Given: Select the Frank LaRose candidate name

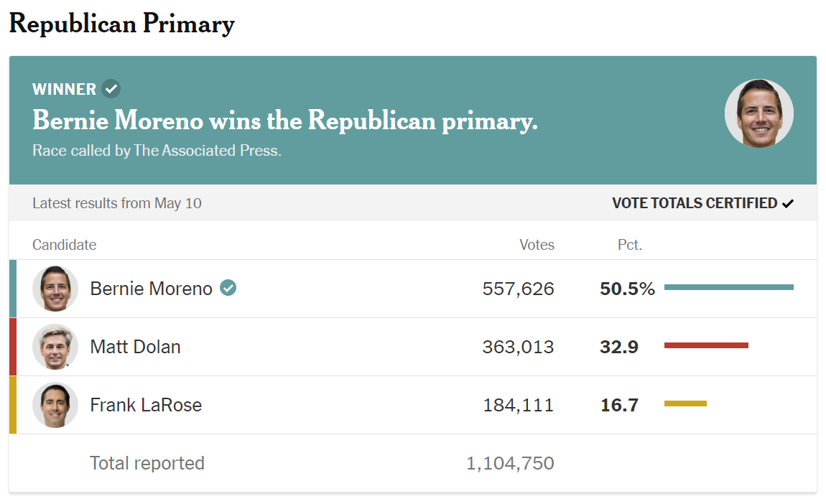Looking at the screenshot, I should pos(146,405).
